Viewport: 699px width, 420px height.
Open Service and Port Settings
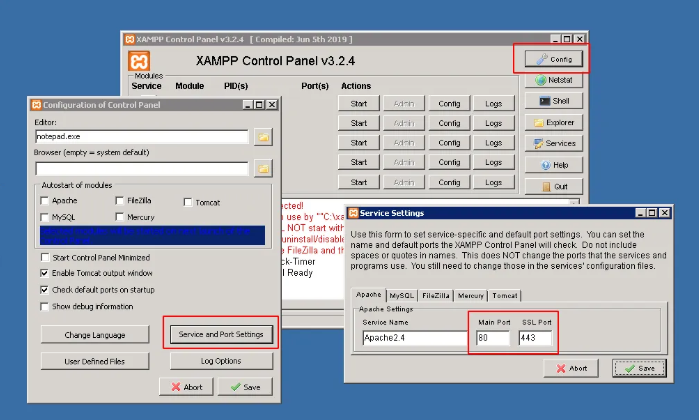[x=221, y=334]
